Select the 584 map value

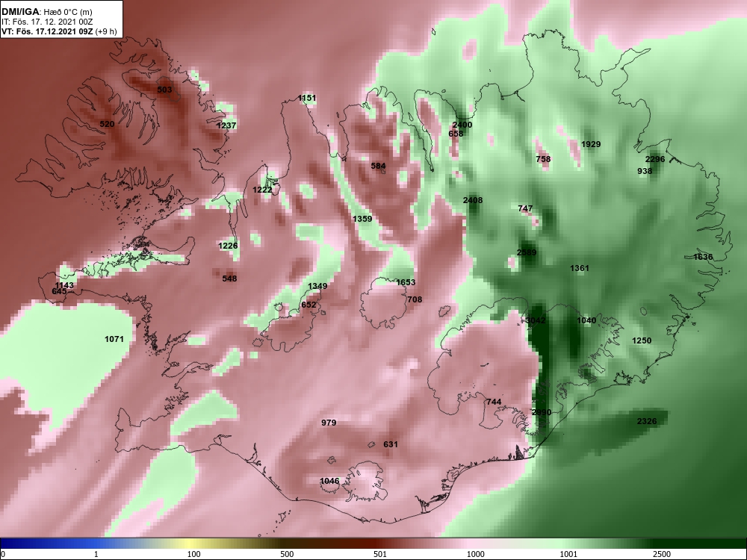378,166
